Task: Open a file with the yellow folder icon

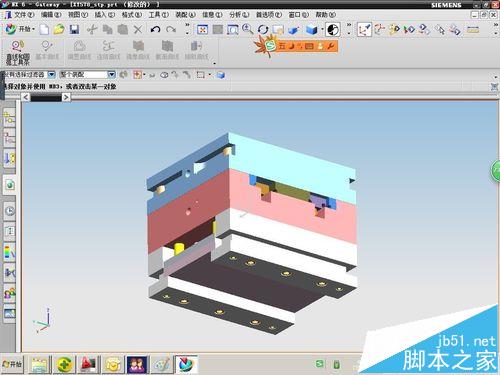Action: click(x=59, y=29)
